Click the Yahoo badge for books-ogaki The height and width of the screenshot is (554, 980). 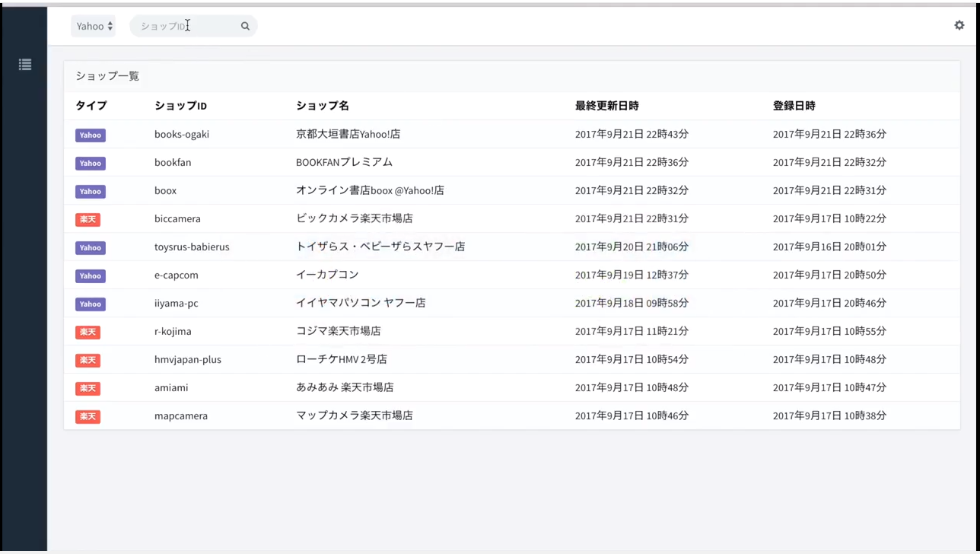(90, 135)
